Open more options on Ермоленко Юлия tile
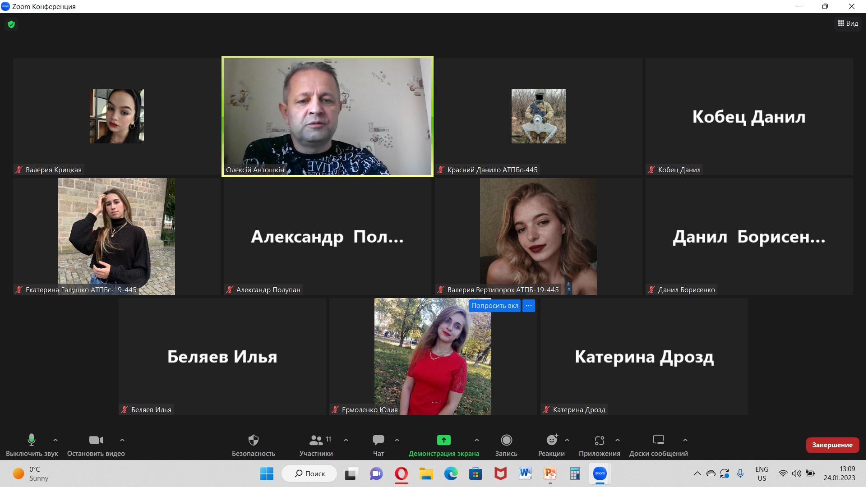 (x=528, y=306)
